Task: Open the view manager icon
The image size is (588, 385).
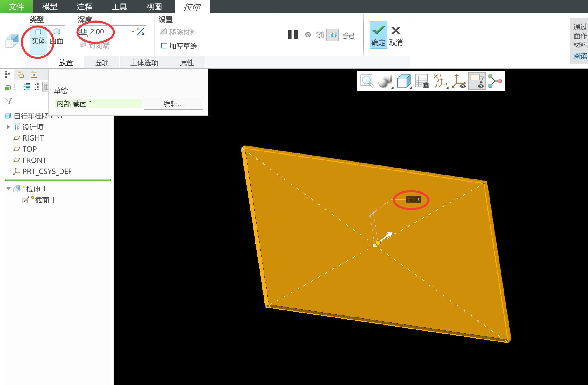Action: pos(422,81)
